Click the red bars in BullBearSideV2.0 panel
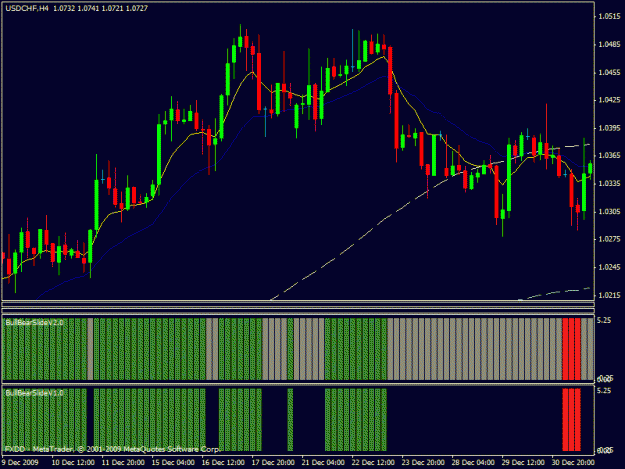This screenshot has height=469, width=625. [x=571, y=349]
